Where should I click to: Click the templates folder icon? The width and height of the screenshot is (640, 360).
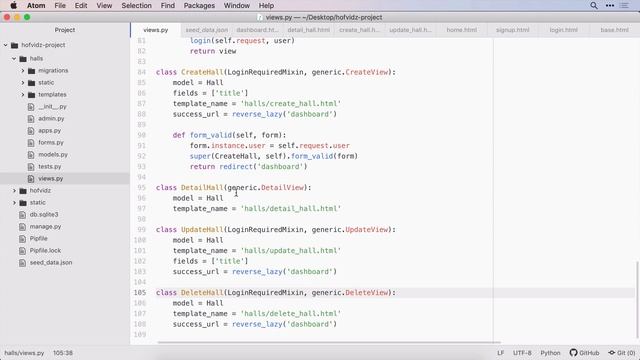(31, 95)
